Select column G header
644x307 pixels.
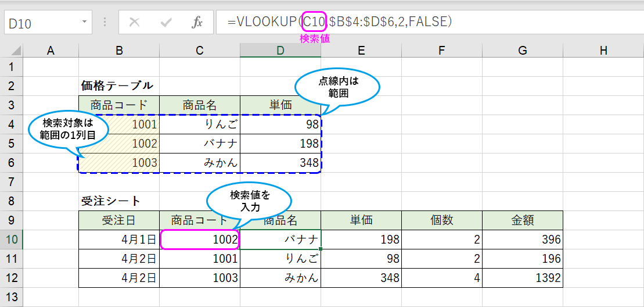[522, 51]
